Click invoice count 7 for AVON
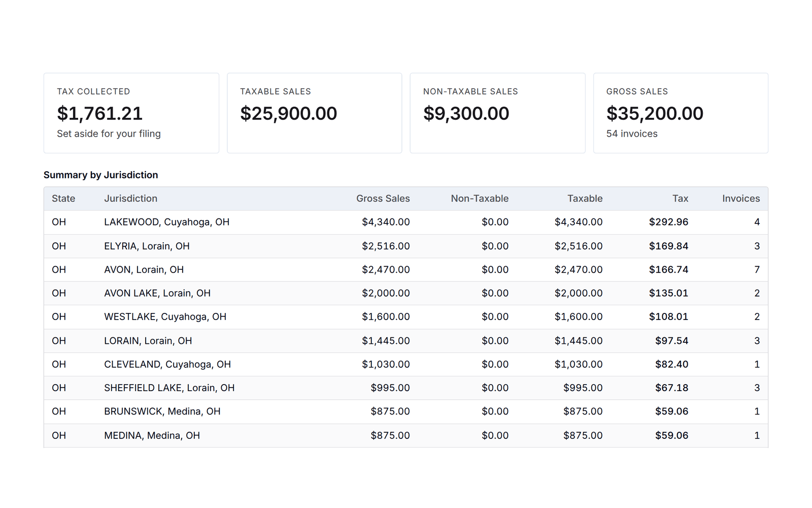The width and height of the screenshot is (812, 508). pos(757,270)
